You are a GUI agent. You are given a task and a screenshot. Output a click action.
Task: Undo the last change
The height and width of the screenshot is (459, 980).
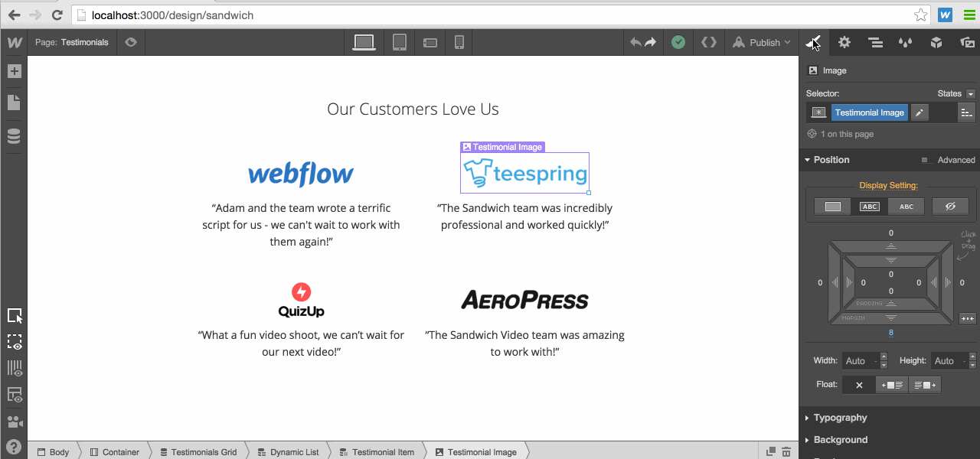[635, 43]
